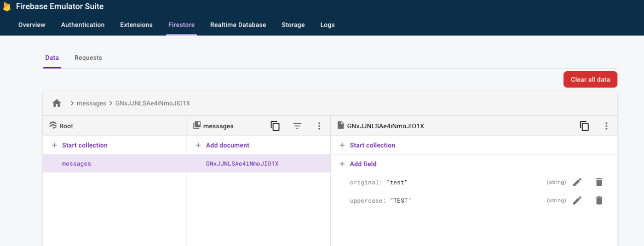The image size is (644, 246).
Task: Open the Logs tab
Action: (x=328, y=25)
